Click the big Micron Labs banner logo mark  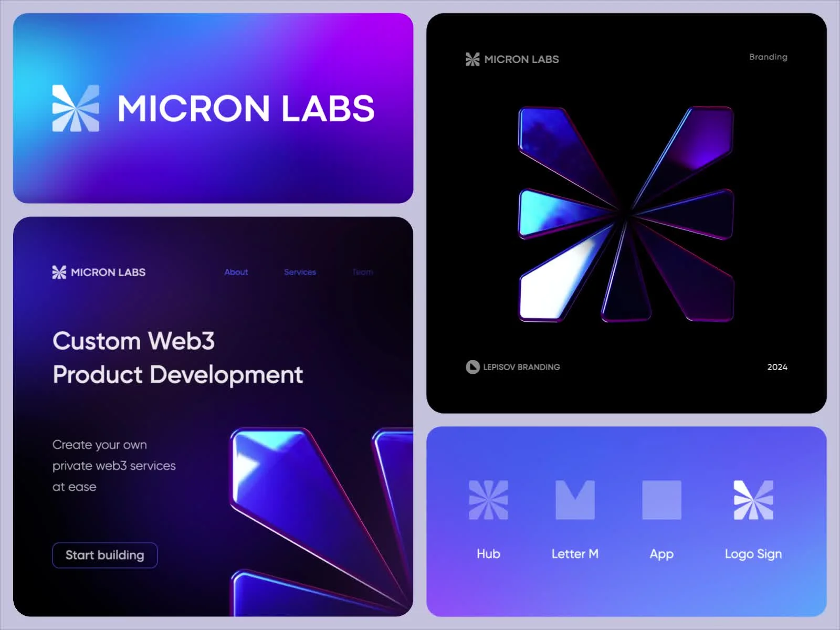click(76, 108)
